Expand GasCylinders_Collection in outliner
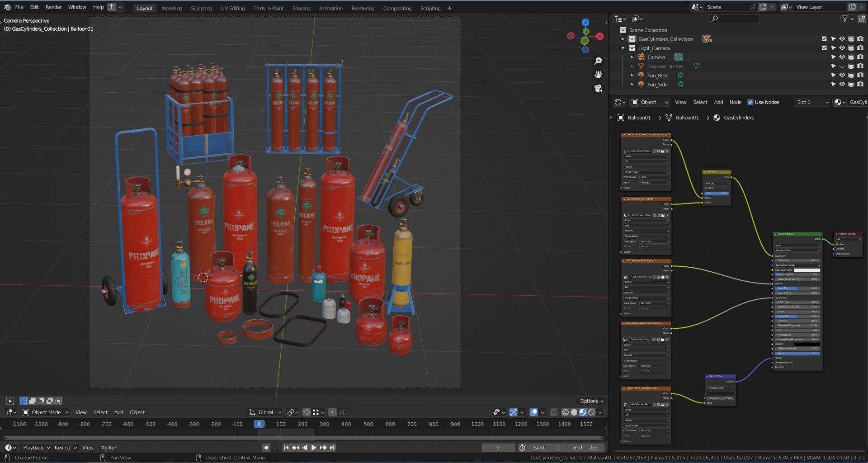The width and height of the screenshot is (868, 463). (x=623, y=39)
